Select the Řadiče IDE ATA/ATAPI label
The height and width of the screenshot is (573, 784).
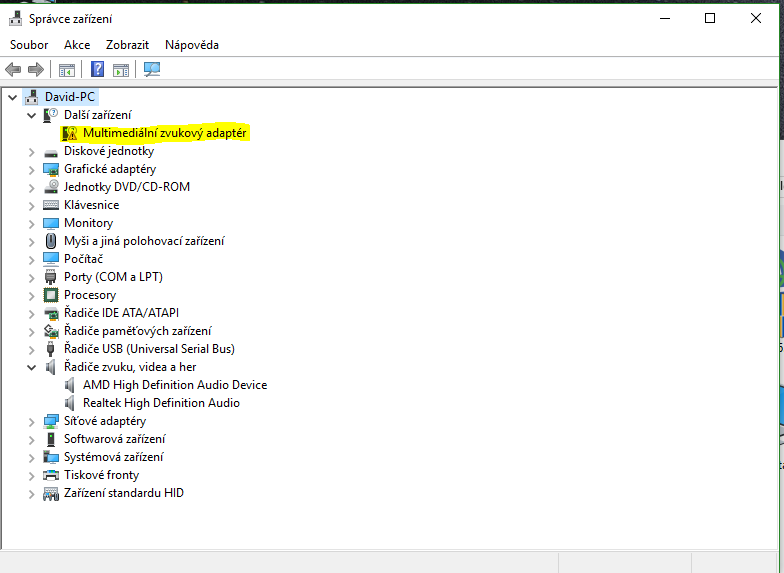coord(122,313)
